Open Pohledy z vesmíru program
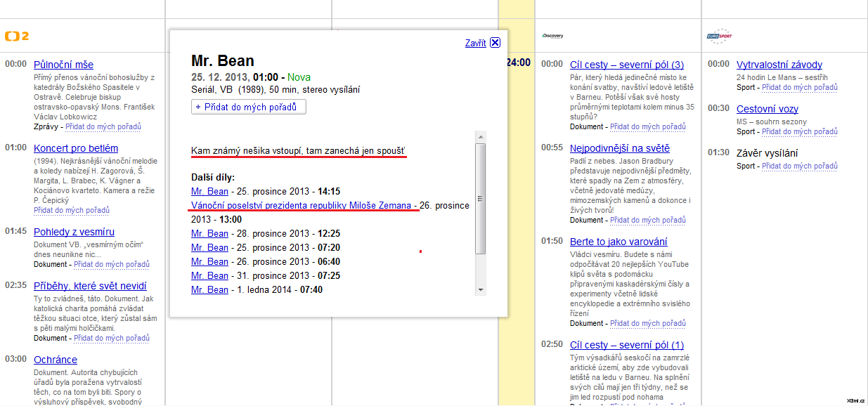Screen dimensions: 868x406 click(74, 232)
